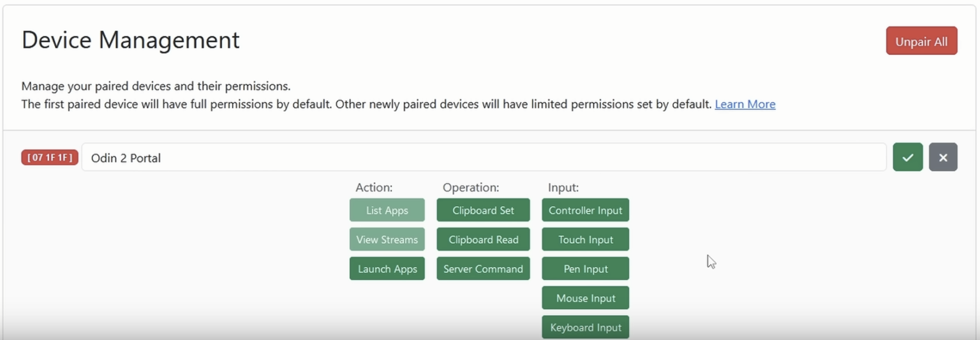The image size is (980, 340).
Task: Toggle the View Streams permission
Action: tap(387, 240)
